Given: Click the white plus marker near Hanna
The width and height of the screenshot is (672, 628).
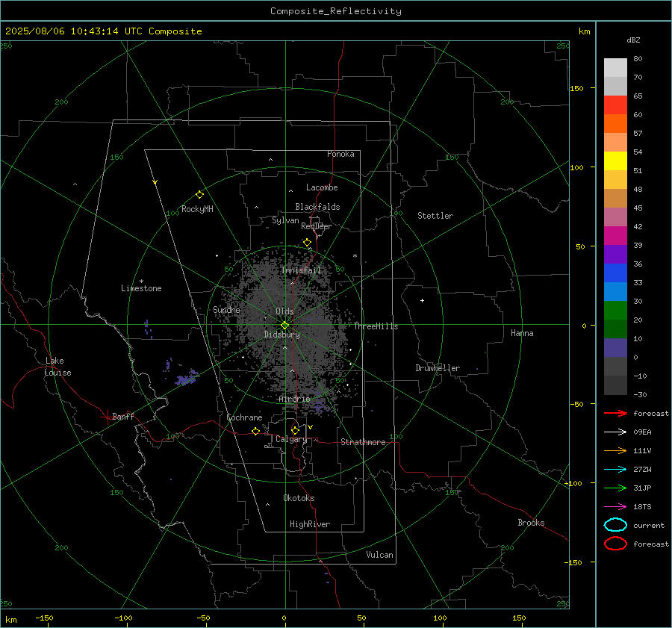Looking at the screenshot, I should pos(422,300).
